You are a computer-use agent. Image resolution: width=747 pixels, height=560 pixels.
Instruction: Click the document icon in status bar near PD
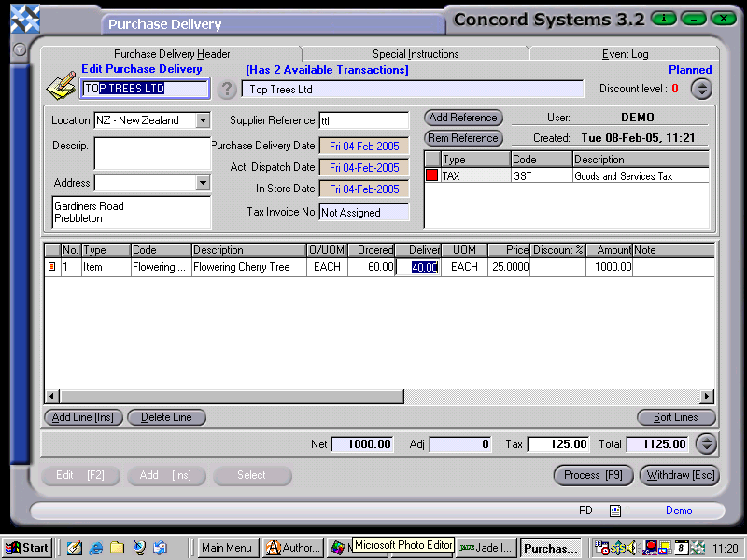click(614, 511)
